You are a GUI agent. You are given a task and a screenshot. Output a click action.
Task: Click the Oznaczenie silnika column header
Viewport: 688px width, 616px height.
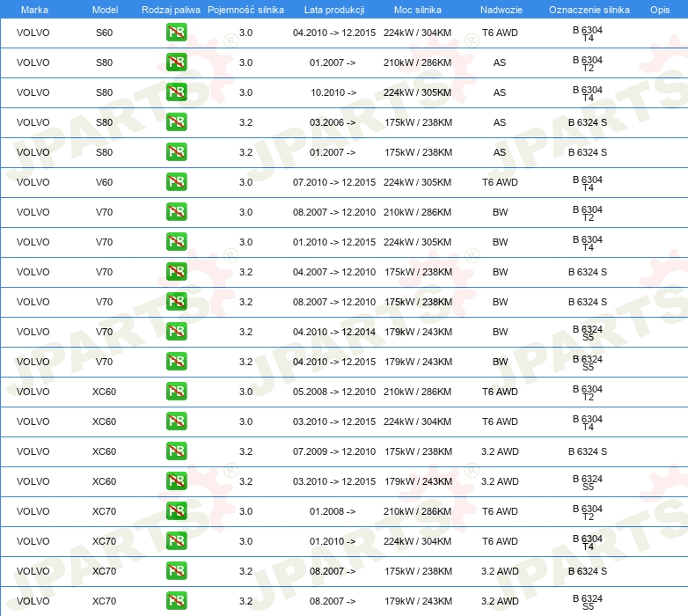click(x=589, y=10)
